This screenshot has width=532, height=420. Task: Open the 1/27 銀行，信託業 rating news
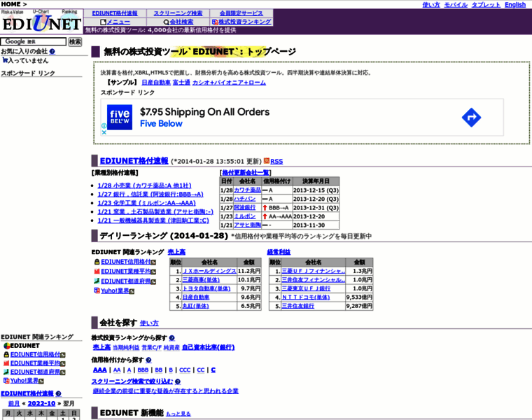[x=150, y=195]
